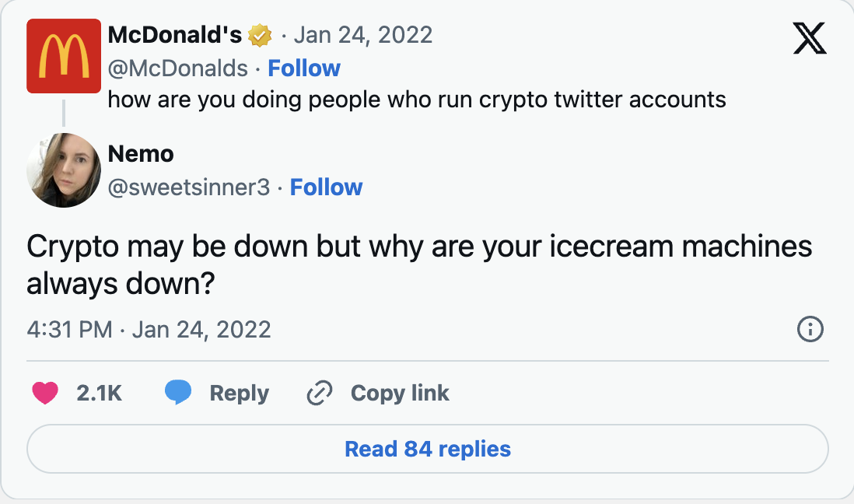This screenshot has width=854, height=504.
Task: Open McDonald's golden arches profile picture
Action: (x=64, y=56)
